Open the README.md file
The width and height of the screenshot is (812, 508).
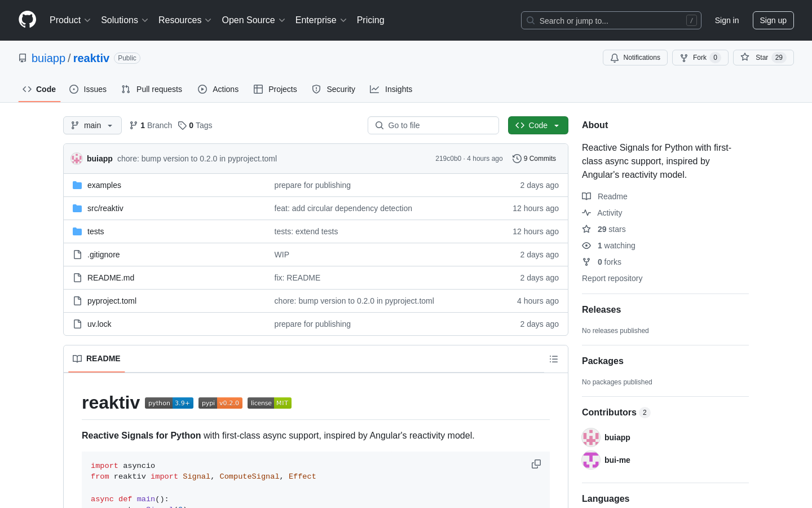[111, 278]
